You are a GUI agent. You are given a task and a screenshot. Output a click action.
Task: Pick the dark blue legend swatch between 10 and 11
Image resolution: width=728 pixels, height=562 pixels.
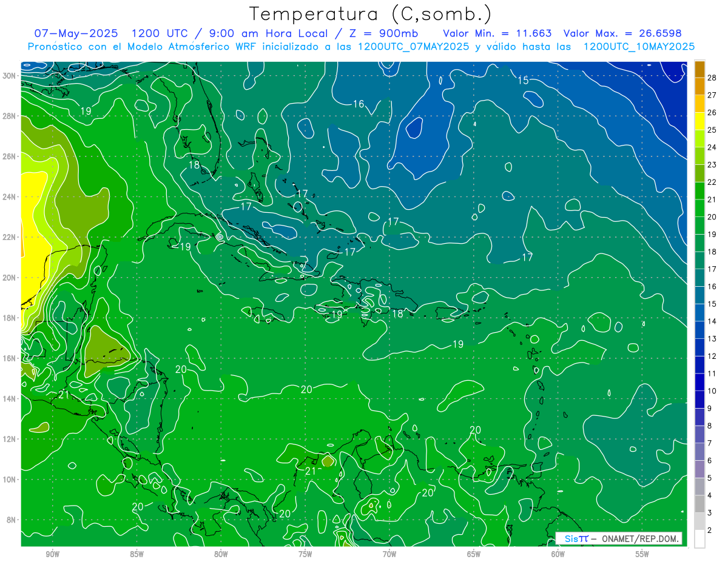699,382
